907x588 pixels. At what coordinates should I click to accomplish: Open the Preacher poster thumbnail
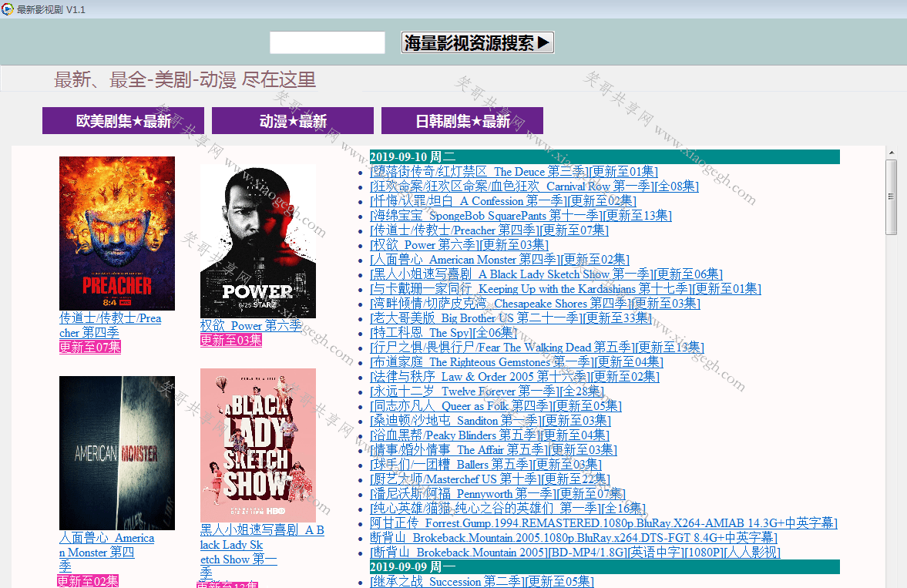pos(117,234)
